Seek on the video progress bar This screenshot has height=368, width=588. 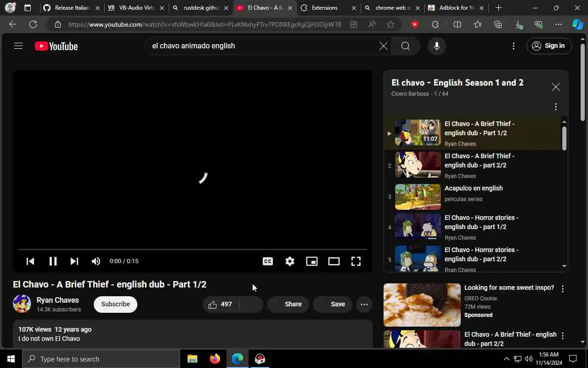point(192,249)
